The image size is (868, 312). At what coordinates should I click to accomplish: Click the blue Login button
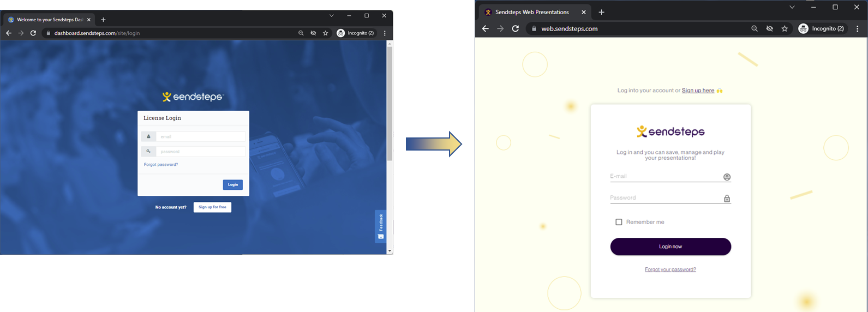[x=233, y=185]
